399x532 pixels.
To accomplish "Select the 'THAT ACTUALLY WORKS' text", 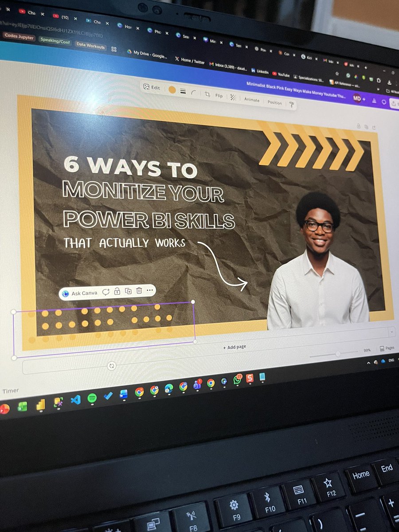I will click(125, 243).
